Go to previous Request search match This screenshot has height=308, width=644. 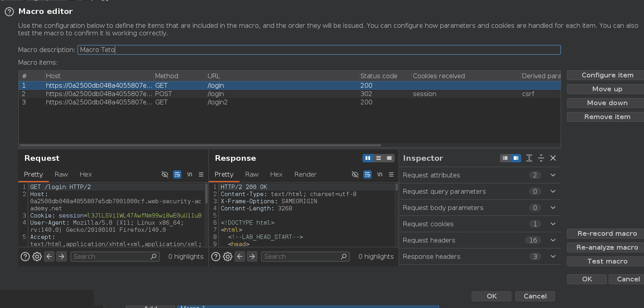pyautogui.click(x=49, y=256)
